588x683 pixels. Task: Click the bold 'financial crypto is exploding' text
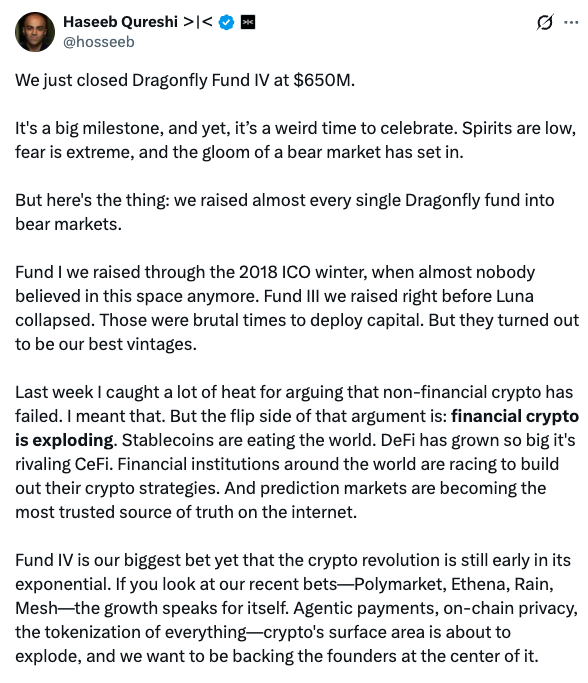[x=297, y=428]
